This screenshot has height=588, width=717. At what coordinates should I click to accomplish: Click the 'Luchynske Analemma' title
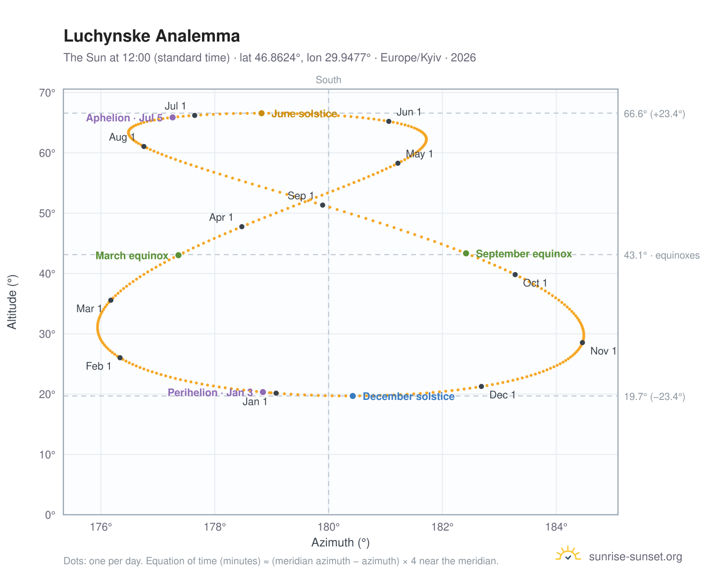(152, 36)
